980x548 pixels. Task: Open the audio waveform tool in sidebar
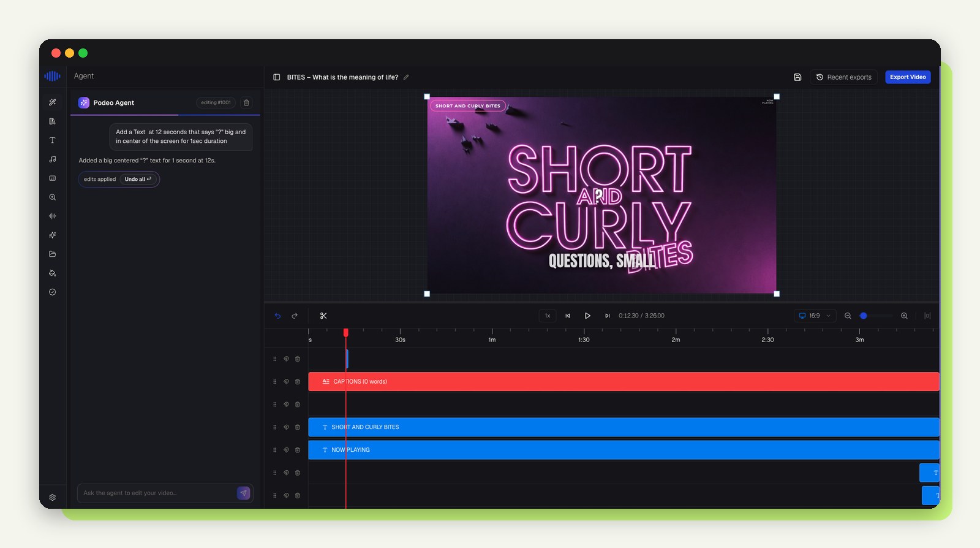(x=53, y=216)
